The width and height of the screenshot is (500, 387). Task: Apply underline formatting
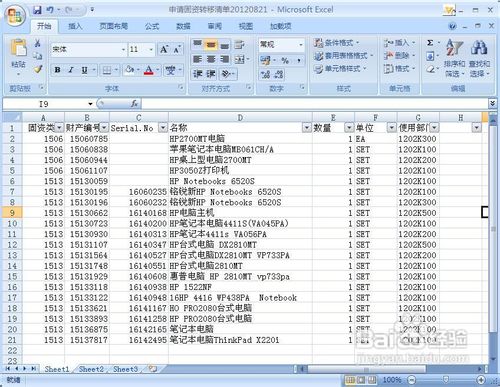click(84, 70)
